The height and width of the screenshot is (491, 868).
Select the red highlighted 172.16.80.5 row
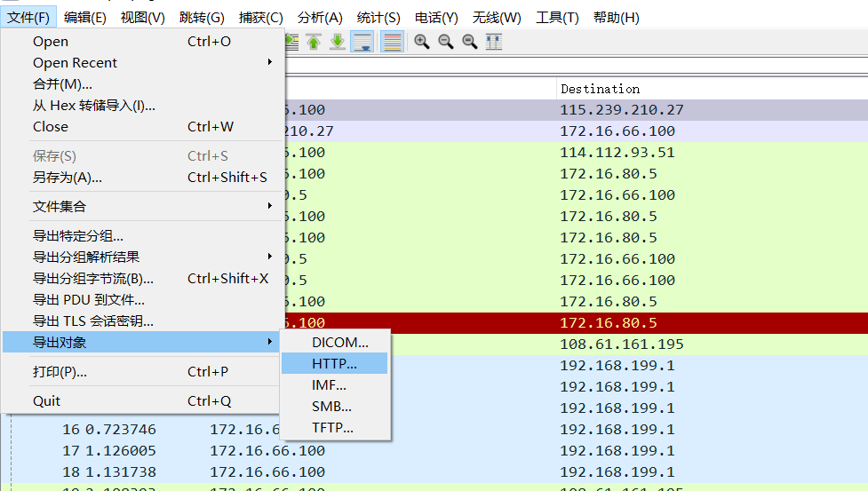point(577,322)
